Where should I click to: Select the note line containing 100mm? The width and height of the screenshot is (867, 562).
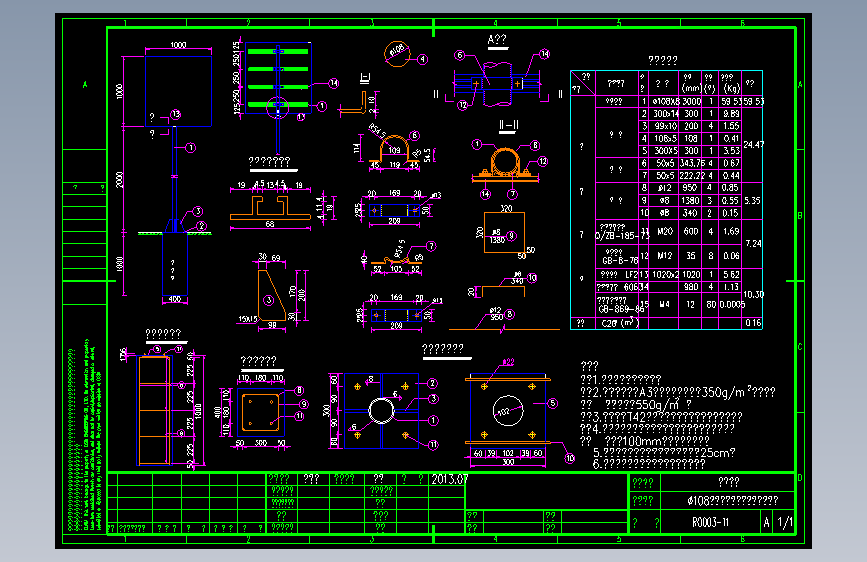tap(644, 441)
